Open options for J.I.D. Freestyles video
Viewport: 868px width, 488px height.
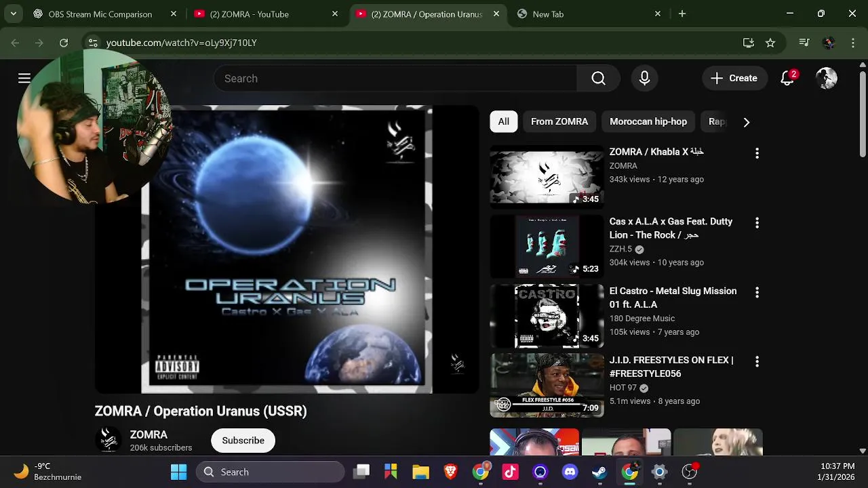[x=757, y=362]
